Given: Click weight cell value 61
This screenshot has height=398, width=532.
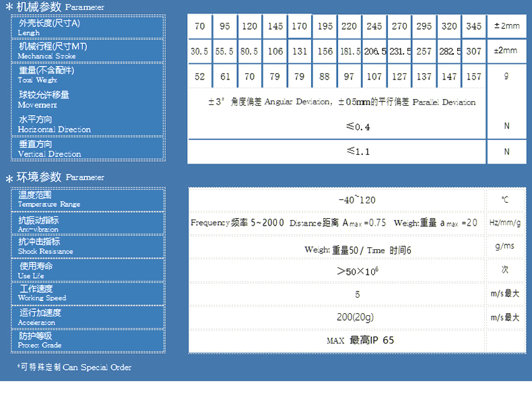Looking at the screenshot, I should coord(225,76).
